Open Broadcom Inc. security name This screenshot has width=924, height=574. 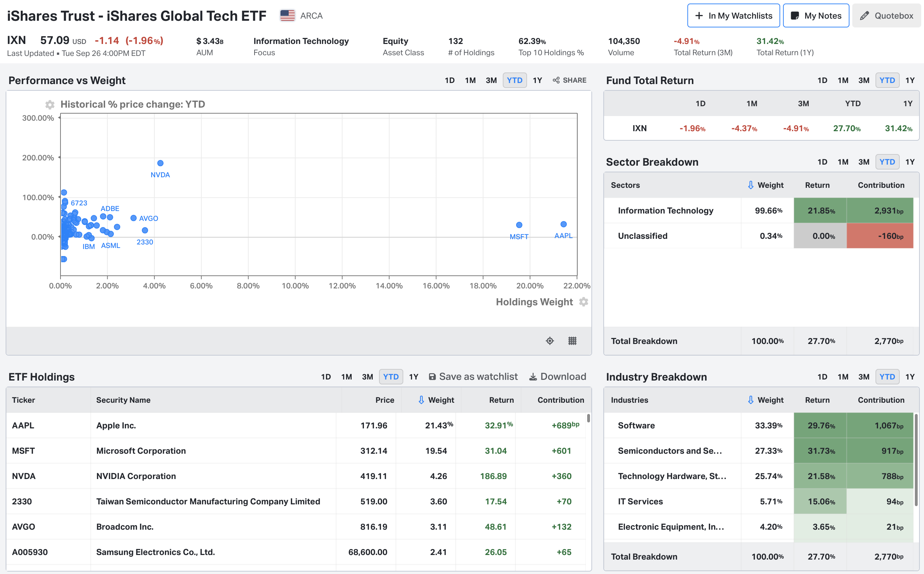(x=125, y=527)
